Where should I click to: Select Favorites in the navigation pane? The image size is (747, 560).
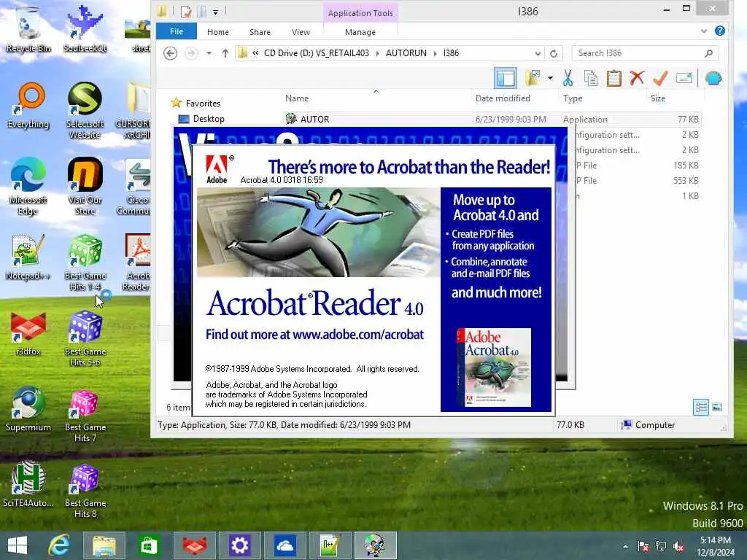click(x=203, y=103)
